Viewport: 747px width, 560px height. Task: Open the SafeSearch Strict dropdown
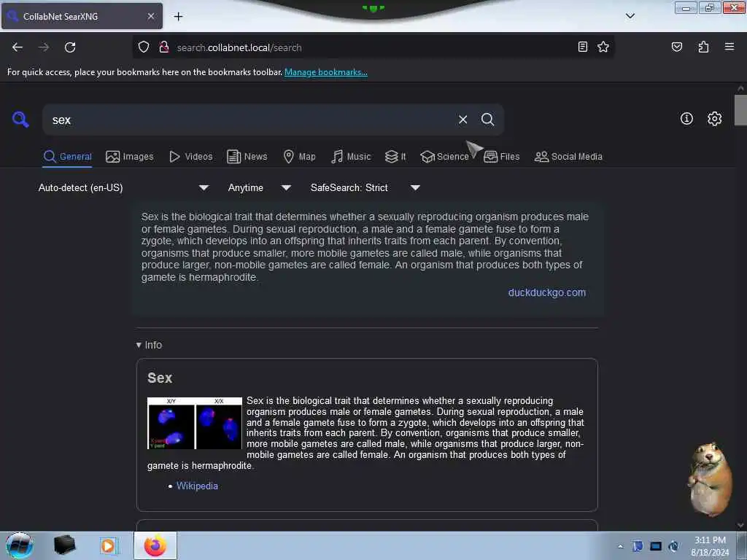point(365,187)
